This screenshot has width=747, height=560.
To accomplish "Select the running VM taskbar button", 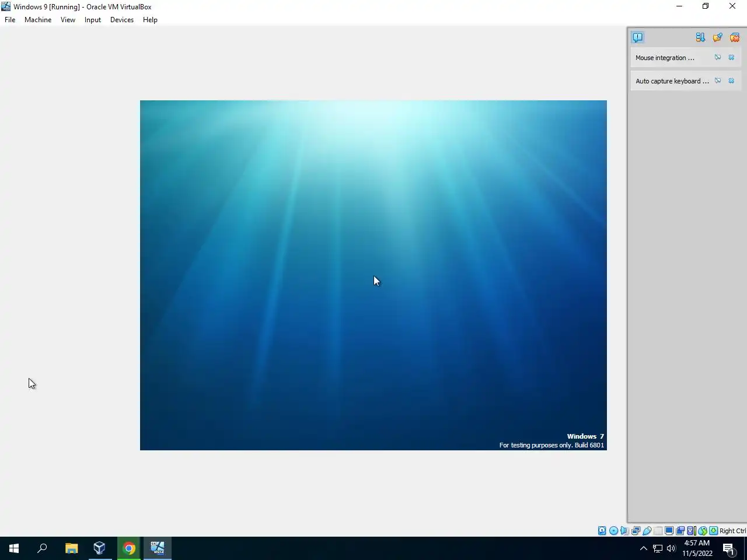I will 158,548.
